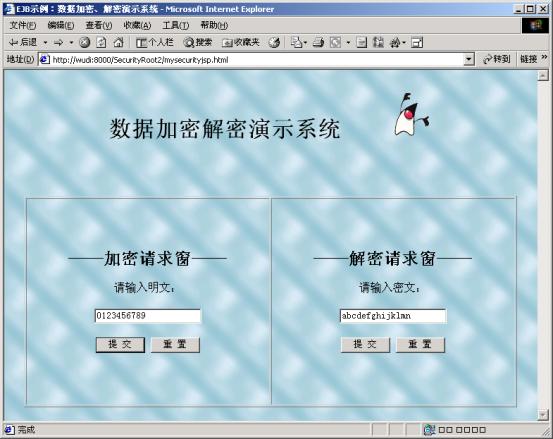Viewport: 553px width, 439px height.
Task: Open the 收藏(A) menu
Action: (137, 25)
